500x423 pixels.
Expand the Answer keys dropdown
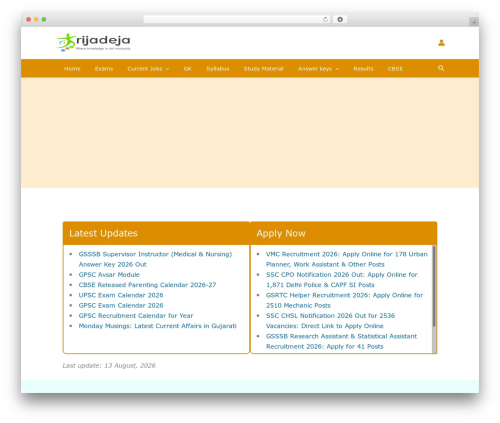point(318,69)
